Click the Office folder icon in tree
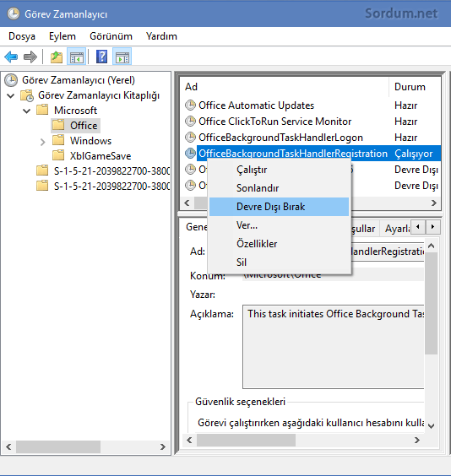Screen dimensions: 451x476 point(58,125)
